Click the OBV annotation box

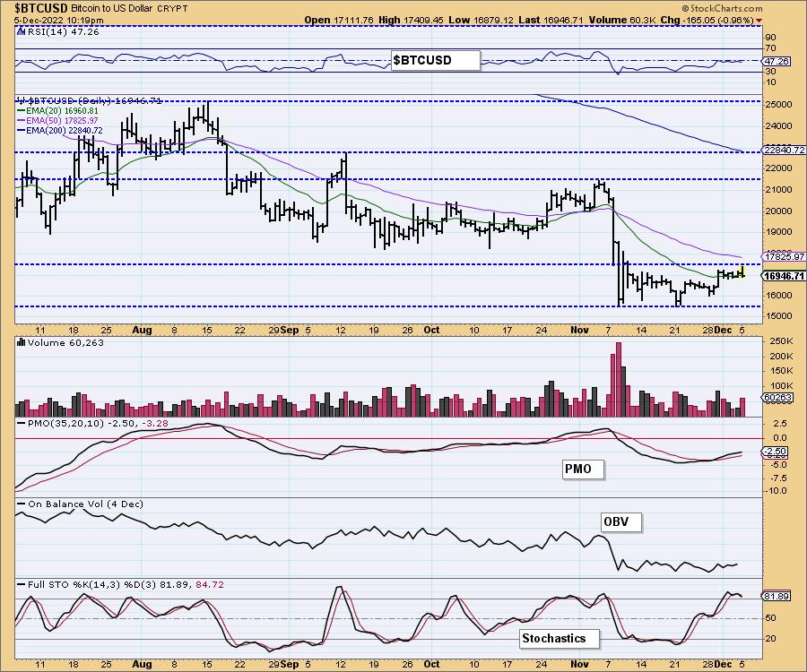pyautogui.click(x=621, y=521)
